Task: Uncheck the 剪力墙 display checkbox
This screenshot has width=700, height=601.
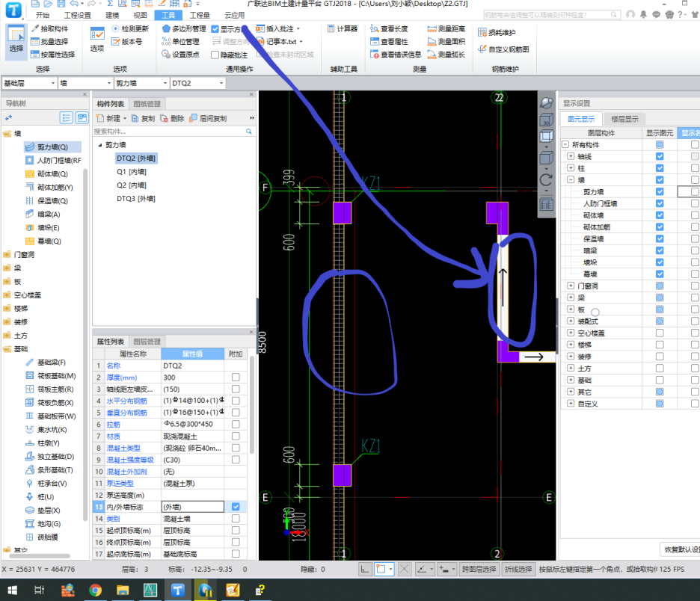Action: [660, 191]
